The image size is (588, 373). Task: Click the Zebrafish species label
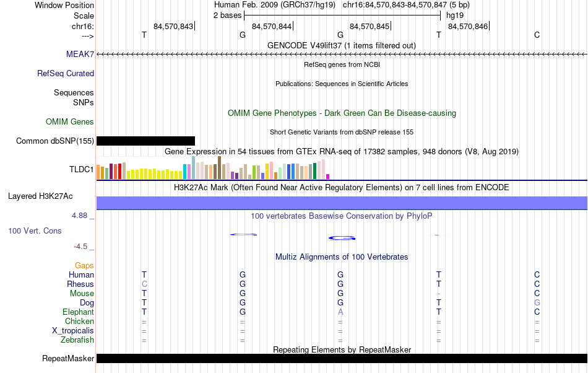click(77, 340)
